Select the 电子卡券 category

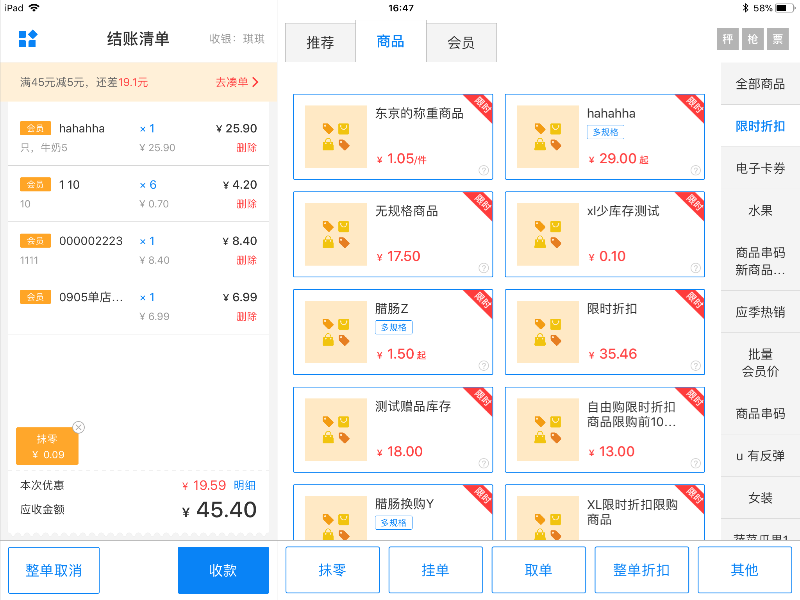[x=760, y=168]
